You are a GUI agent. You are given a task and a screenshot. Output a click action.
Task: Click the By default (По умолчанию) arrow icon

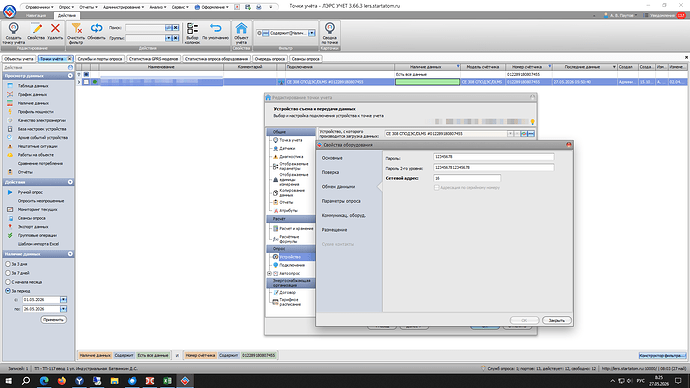pos(215,29)
